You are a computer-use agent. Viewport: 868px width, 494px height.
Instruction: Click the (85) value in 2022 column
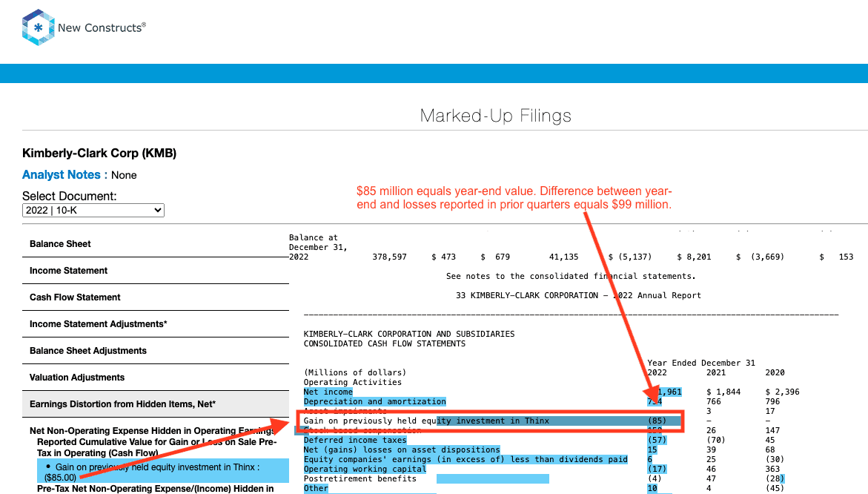(657, 421)
